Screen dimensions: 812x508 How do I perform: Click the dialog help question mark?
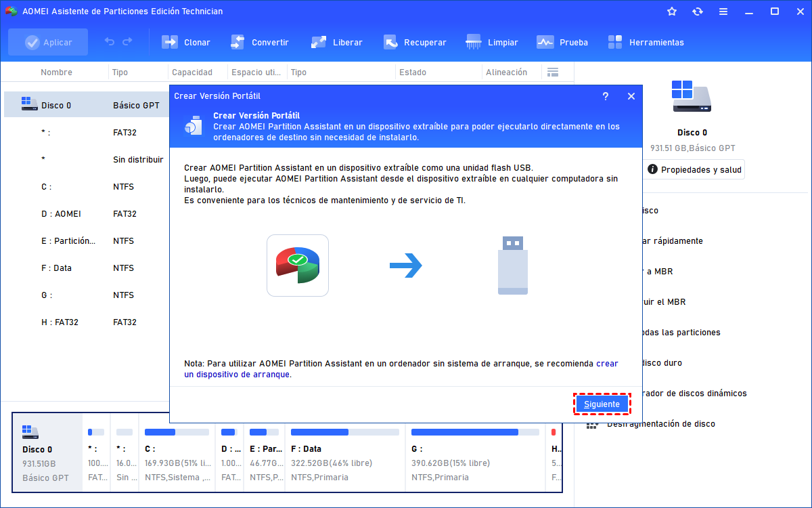(606, 96)
